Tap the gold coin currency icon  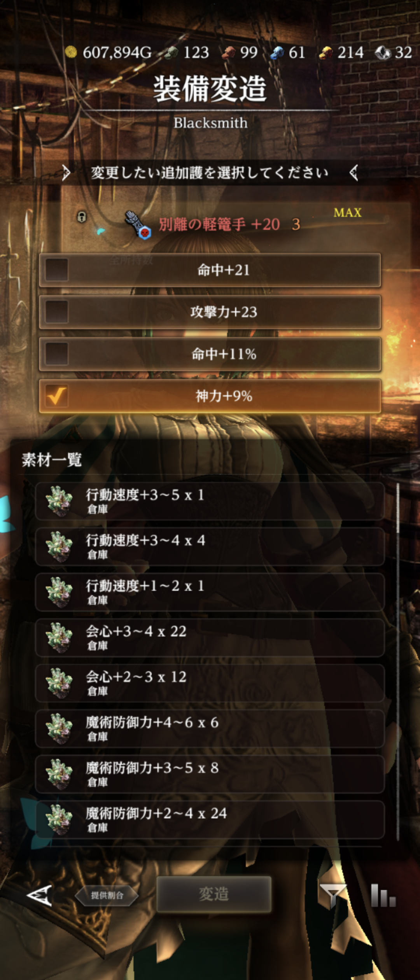point(71,52)
